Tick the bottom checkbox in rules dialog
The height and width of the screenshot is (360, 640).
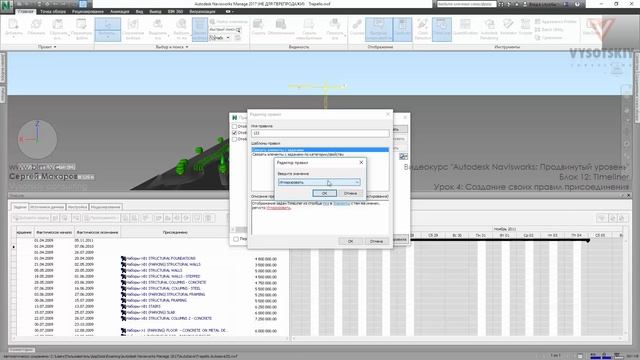pyautogui.click(x=236, y=239)
